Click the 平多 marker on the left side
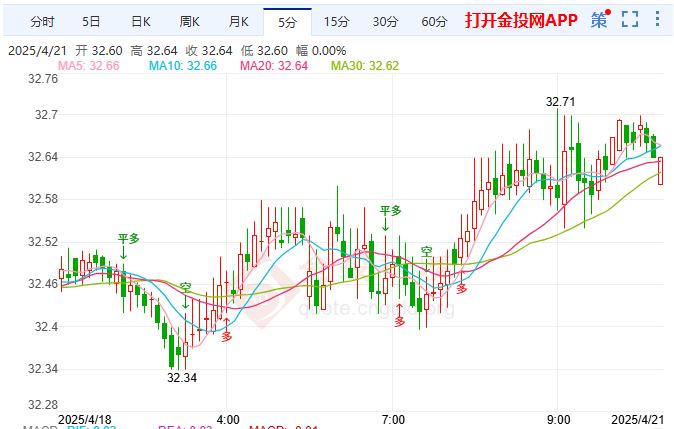Image resolution: width=674 pixels, height=429 pixels. [129, 239]
